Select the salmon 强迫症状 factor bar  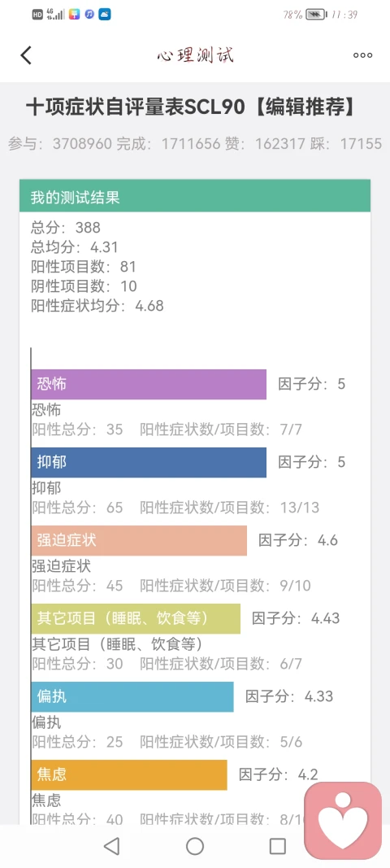[x=139, y=540]
